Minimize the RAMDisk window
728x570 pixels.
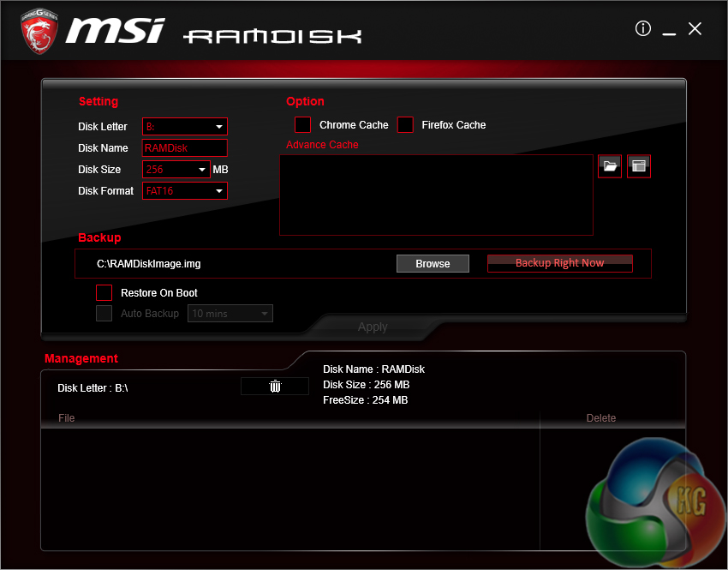click(669, 30)
